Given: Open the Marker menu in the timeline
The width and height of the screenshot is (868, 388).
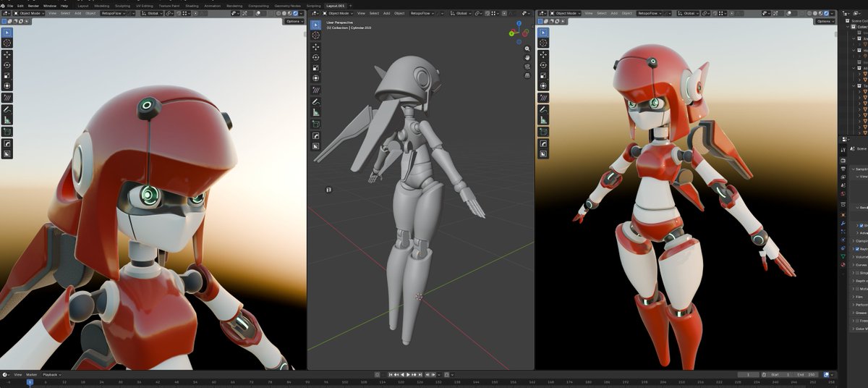Looking at the screenshot, I should point(31,374).
